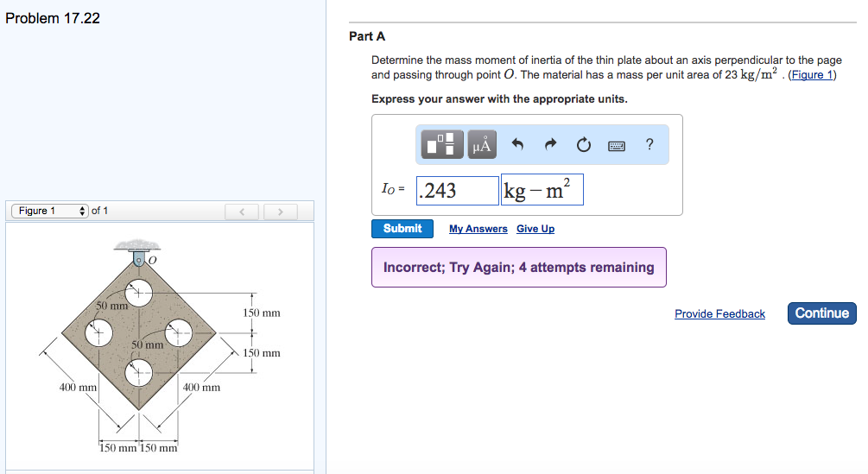Open the math templates tool
Screen dimensions: 868x474
point(441,144)
